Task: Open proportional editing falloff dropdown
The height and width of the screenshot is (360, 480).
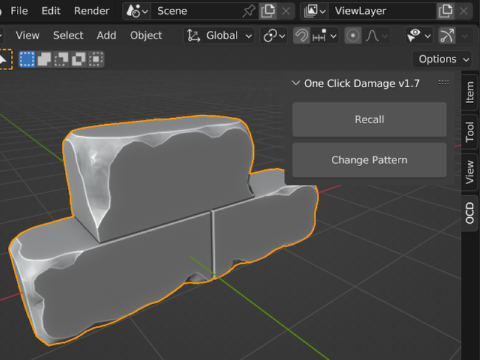Action: (377, 35)
